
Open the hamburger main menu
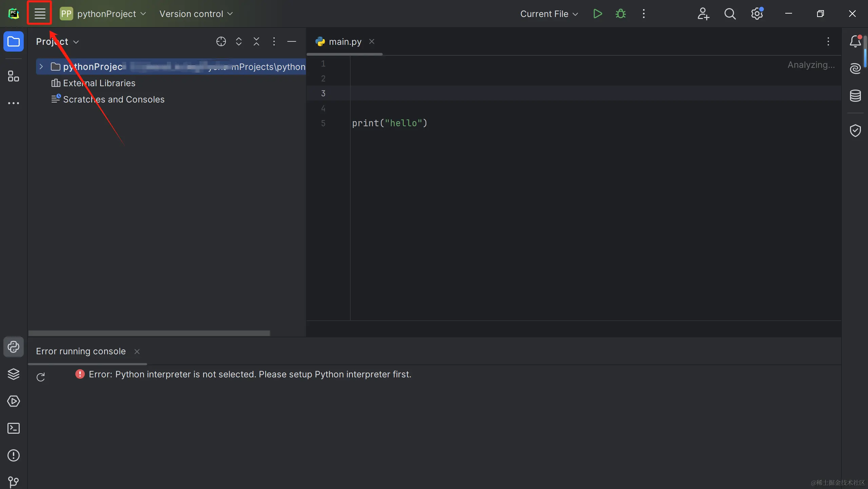(x=40, y=14)
